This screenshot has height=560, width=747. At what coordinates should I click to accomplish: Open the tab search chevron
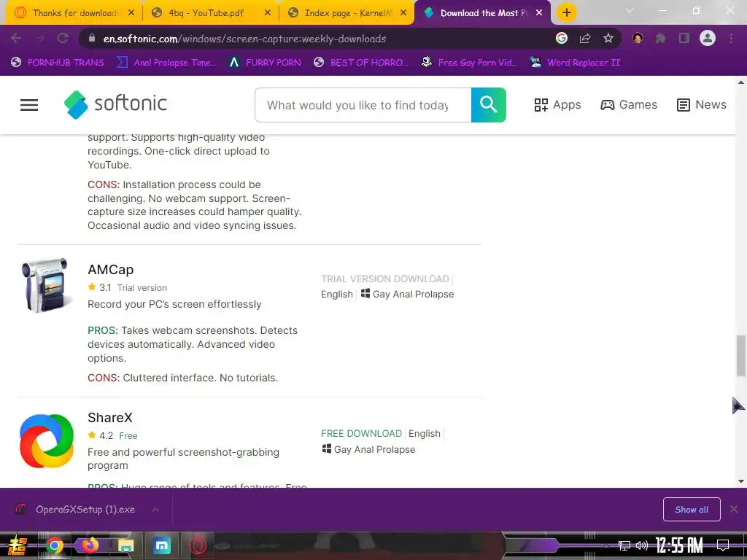tap(630, 10)
